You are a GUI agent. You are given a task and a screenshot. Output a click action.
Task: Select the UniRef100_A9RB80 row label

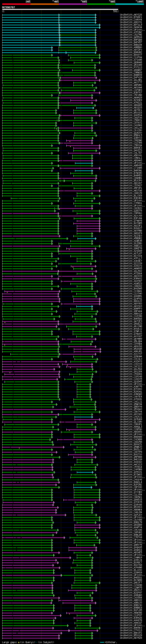pyautogui.click(x=131, y=47)
